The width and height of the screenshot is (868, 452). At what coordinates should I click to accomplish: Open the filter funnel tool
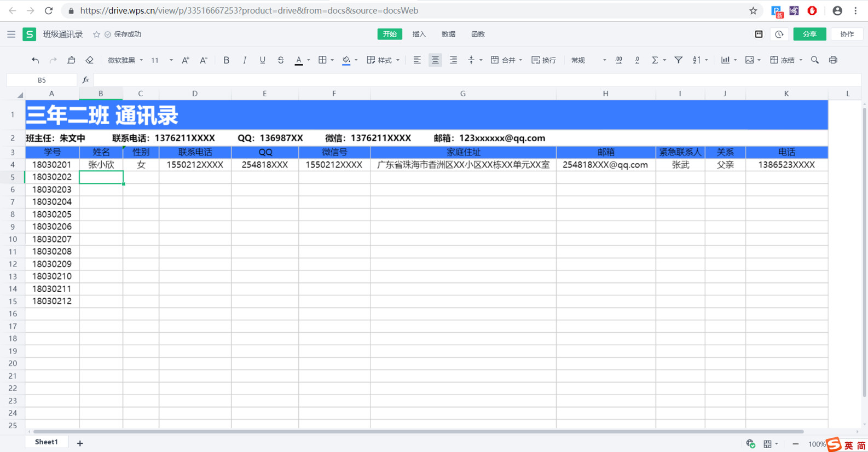678,60
